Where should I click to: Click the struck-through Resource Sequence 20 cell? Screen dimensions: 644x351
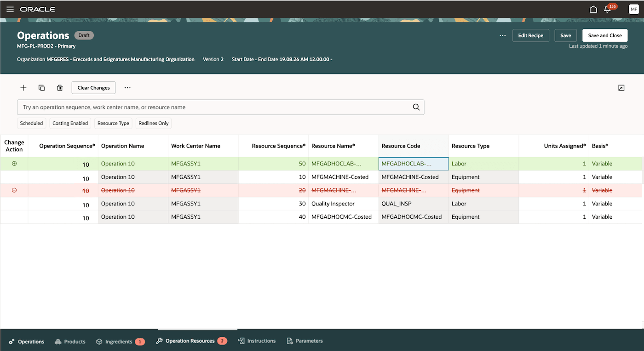(273, 190)
